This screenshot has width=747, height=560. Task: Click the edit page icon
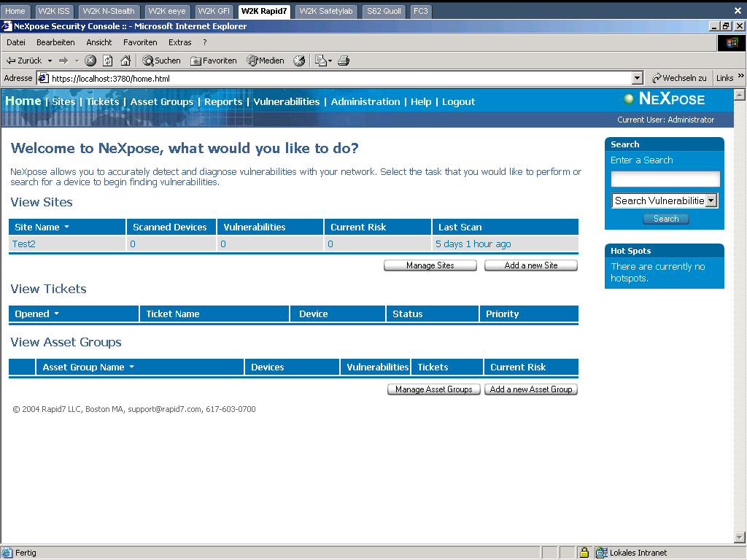click(321, 61)
